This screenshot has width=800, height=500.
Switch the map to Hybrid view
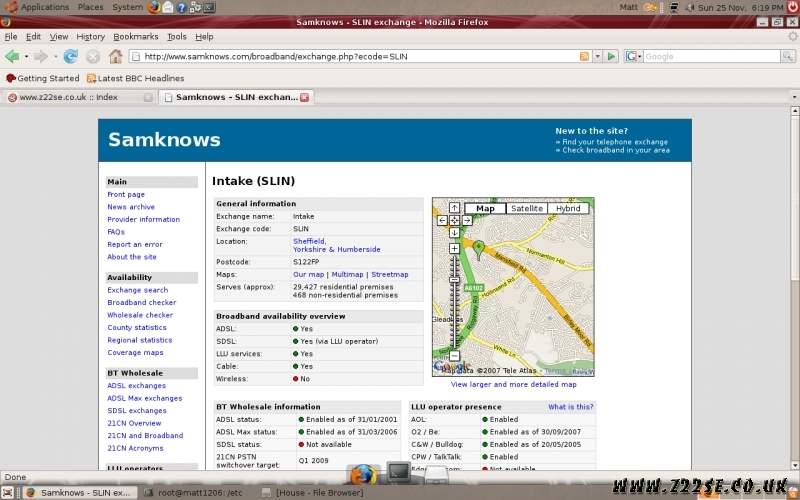tap(568, 208)
